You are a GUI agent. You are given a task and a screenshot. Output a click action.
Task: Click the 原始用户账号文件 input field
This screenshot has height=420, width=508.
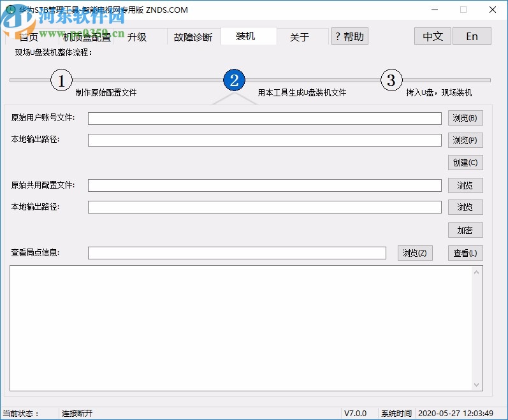(x=265, y=118)
